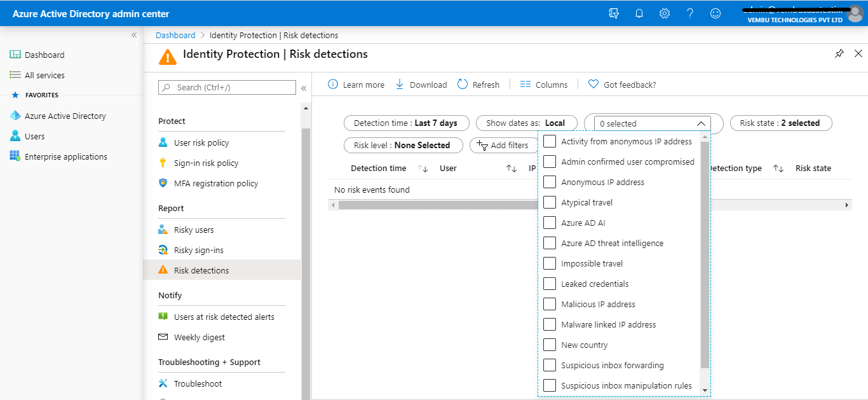Check Suspicious inbox forwarding
868x400 pixels.
coord(550,365)
